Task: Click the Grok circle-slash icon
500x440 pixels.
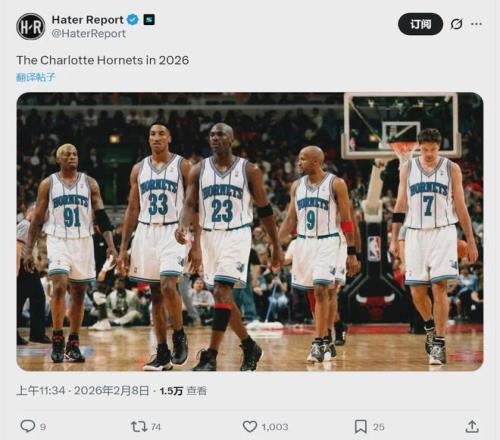Action: pos(456,24)
